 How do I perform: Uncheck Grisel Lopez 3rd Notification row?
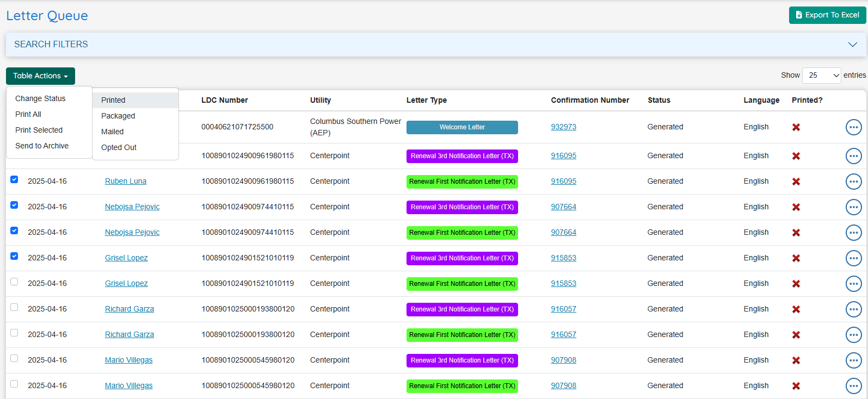click(x=14, y=256)
